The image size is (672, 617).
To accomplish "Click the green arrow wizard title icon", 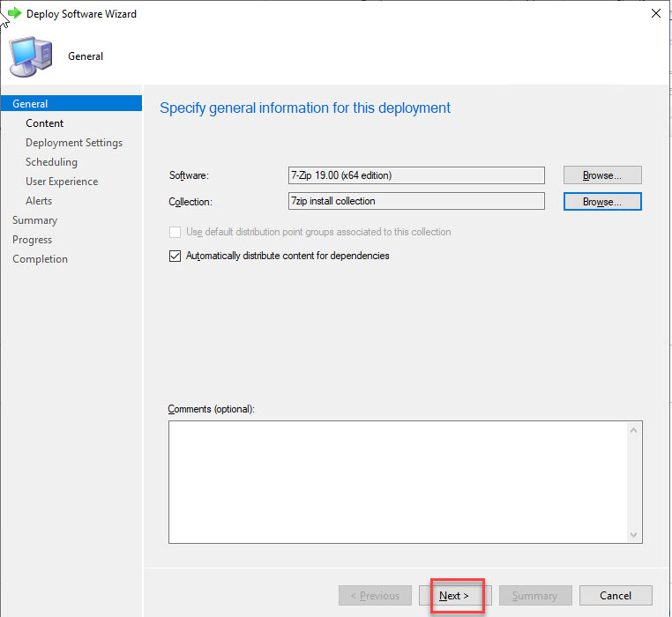I will click(13, 14).
